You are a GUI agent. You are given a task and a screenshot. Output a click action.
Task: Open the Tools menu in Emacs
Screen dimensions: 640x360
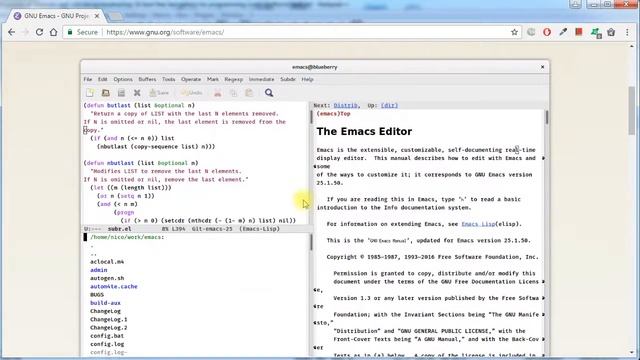pyautogui.click(x=169, y=79)
